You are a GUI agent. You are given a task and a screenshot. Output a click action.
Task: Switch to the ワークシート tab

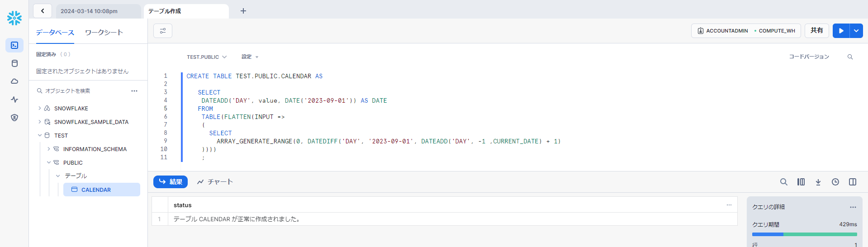pyautogui.click(x=104, y=33)
